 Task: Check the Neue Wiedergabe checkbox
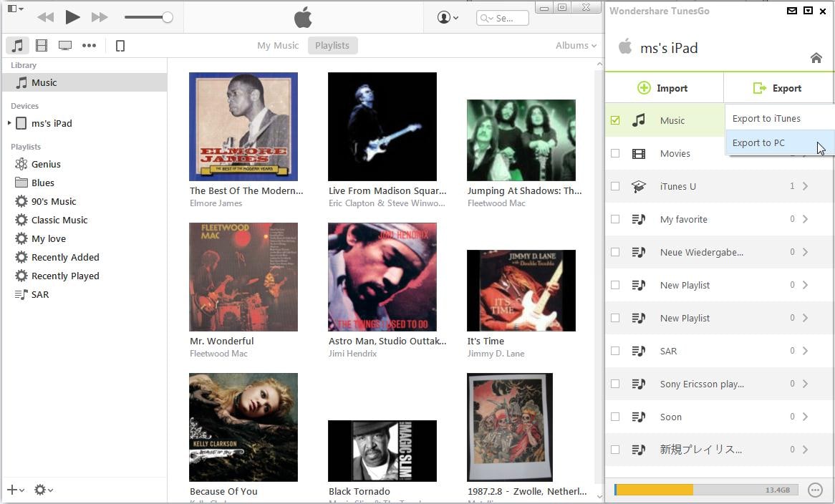pyautogui.click(x=615, y=252)
